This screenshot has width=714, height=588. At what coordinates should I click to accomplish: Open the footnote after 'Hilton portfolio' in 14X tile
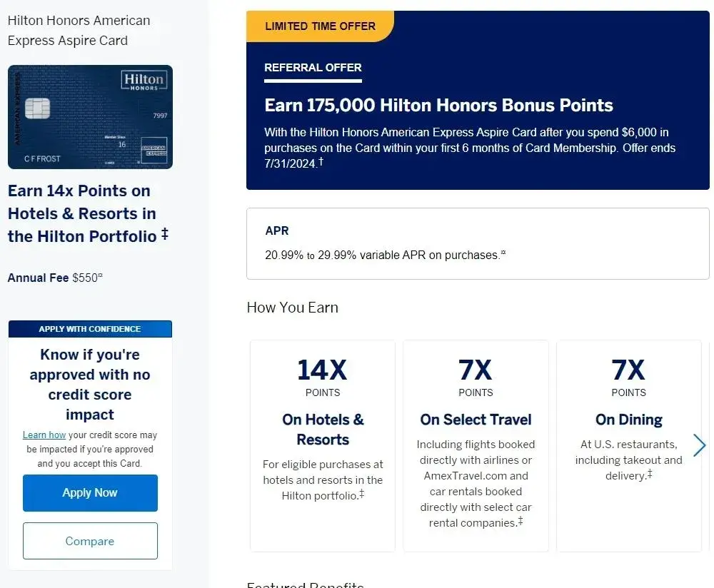tap(362, 494)
